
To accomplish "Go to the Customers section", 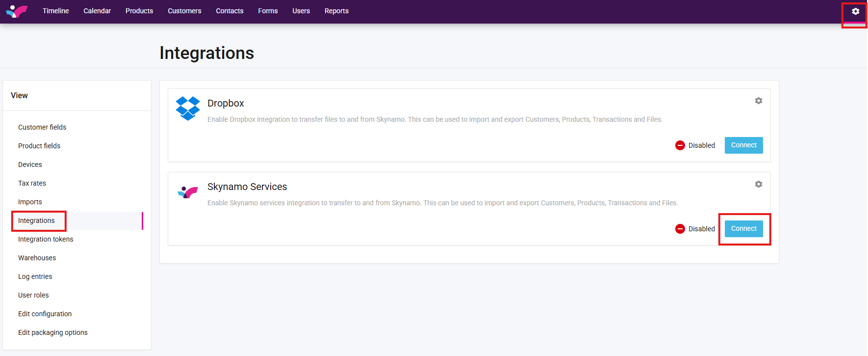I will [x=184, y=11].
